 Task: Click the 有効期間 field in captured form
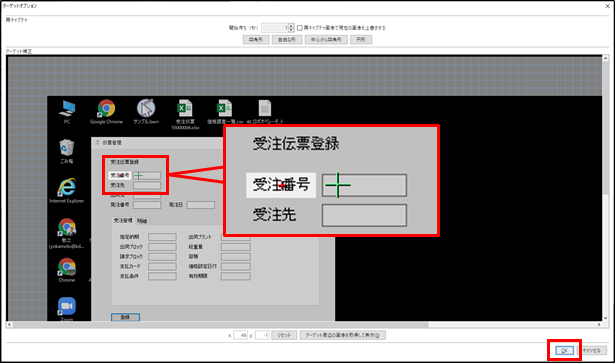pyautogui.click(x=236, y=276)
